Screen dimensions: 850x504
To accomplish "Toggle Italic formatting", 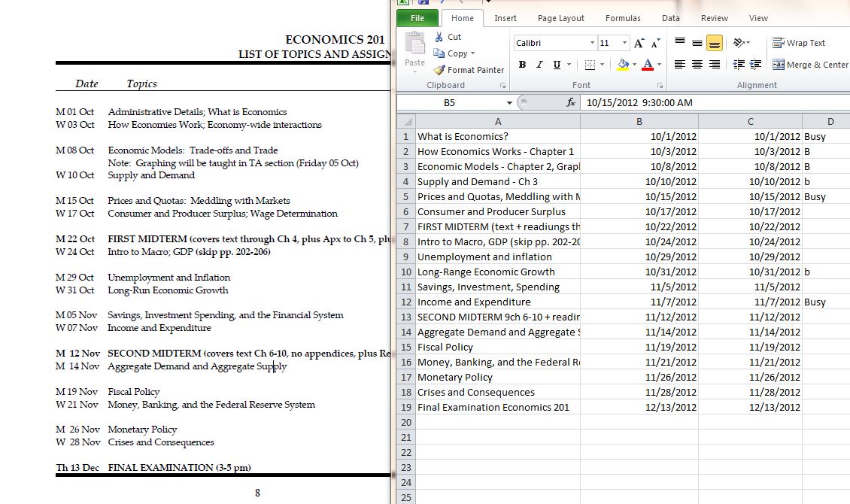I will point(539,65).
